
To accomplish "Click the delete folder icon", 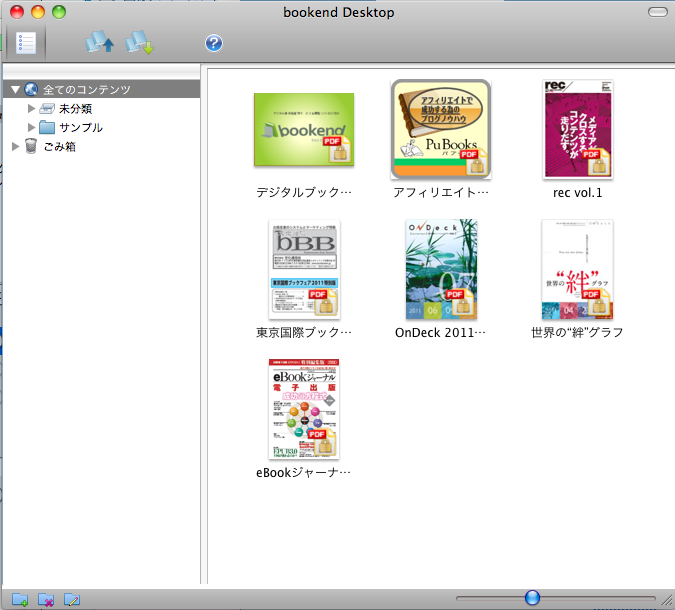I will (46, 599).
